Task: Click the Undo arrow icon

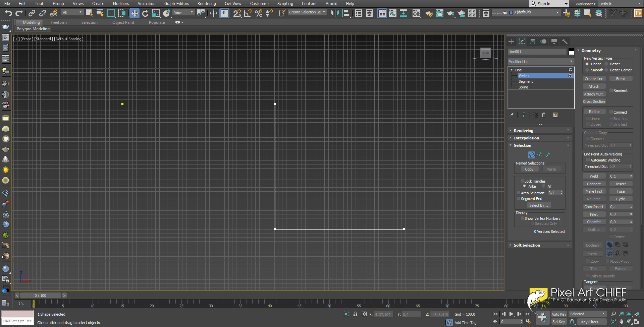Action: (x=8, y=13)
